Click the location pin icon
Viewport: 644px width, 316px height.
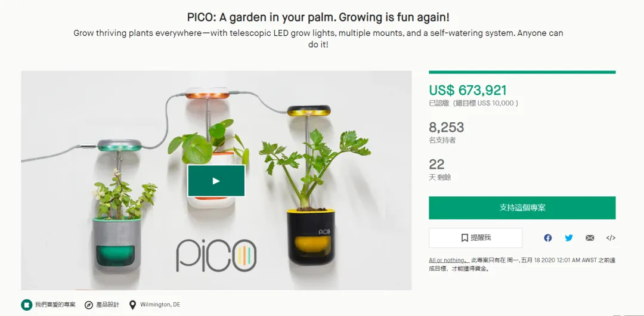132,305
